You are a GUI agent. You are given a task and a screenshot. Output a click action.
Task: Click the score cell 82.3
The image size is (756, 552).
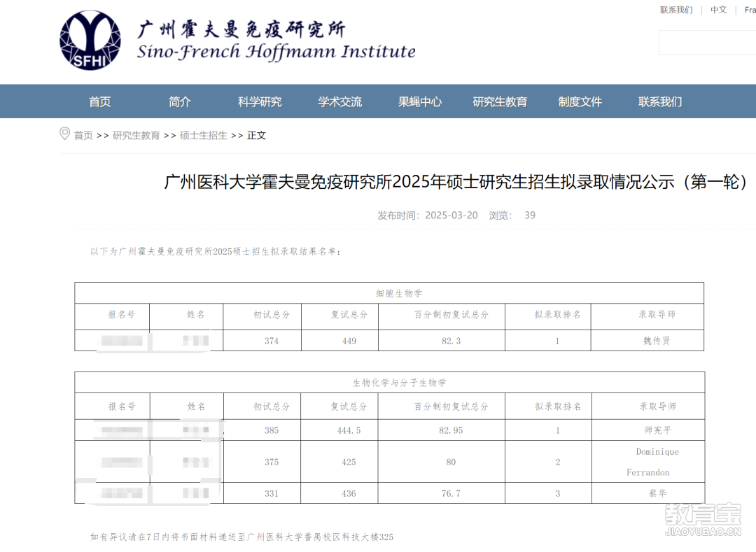pyautogui.click(x=451, y=341)
